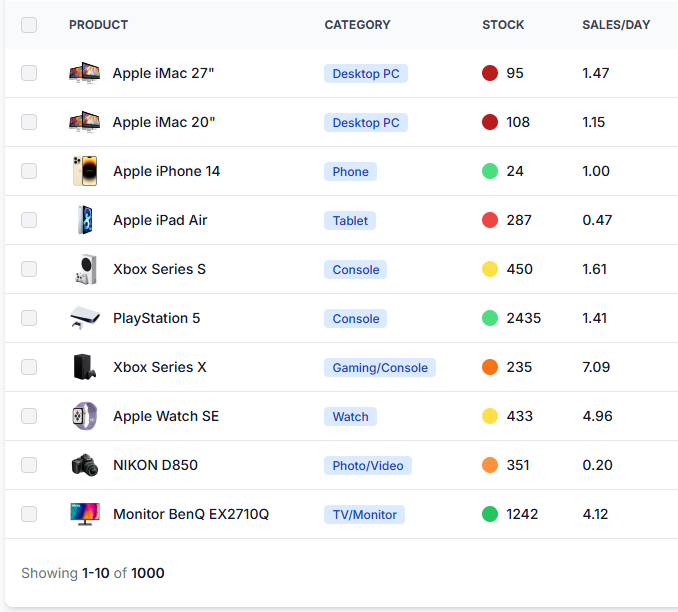
Task: Click the Xbox Series X product icon
Action: click(84, 367)
